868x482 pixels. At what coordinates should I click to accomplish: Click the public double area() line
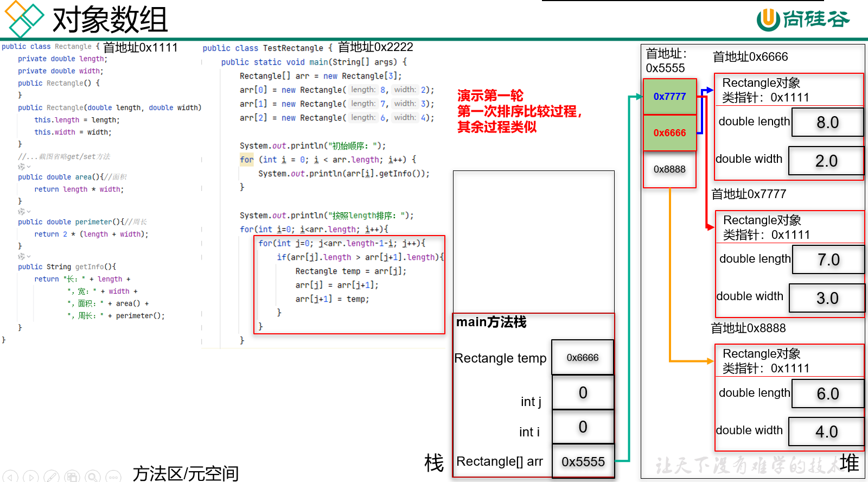point(73,177)
